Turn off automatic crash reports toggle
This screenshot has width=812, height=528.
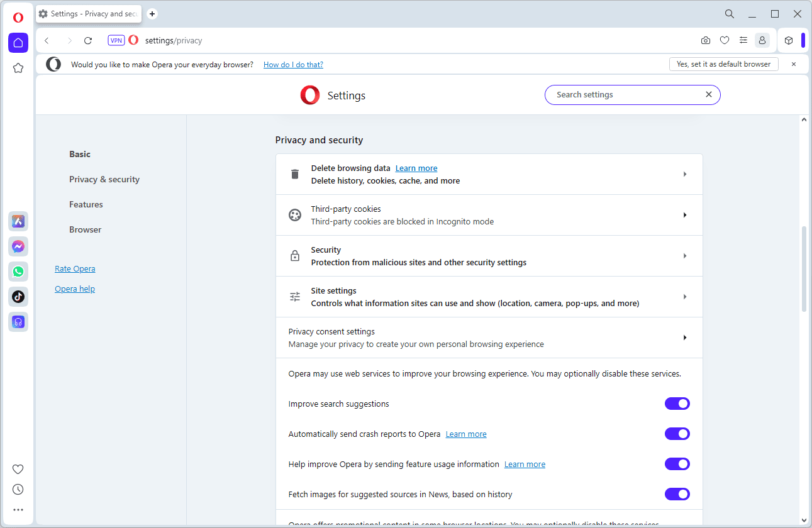pyautogui.click(x=677, y=434)
